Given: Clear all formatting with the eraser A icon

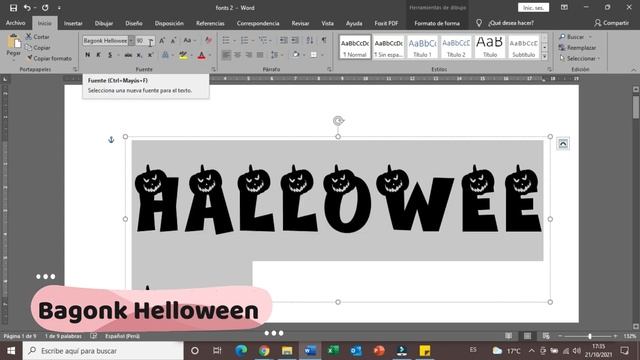Looking at the screenshot, I should point(208,40).
